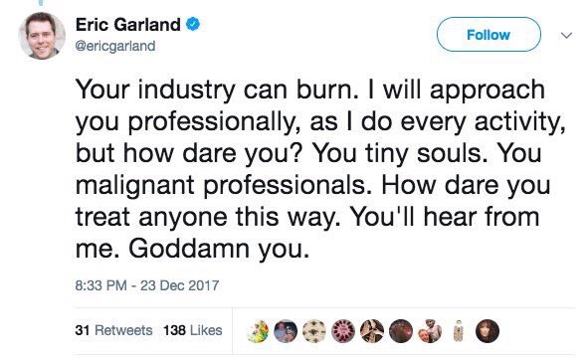This screenshot has height=364, width=588.
Task: Open the 8:33 PM - 23 Dec 2017 timestamp
Action: (147, 285)
